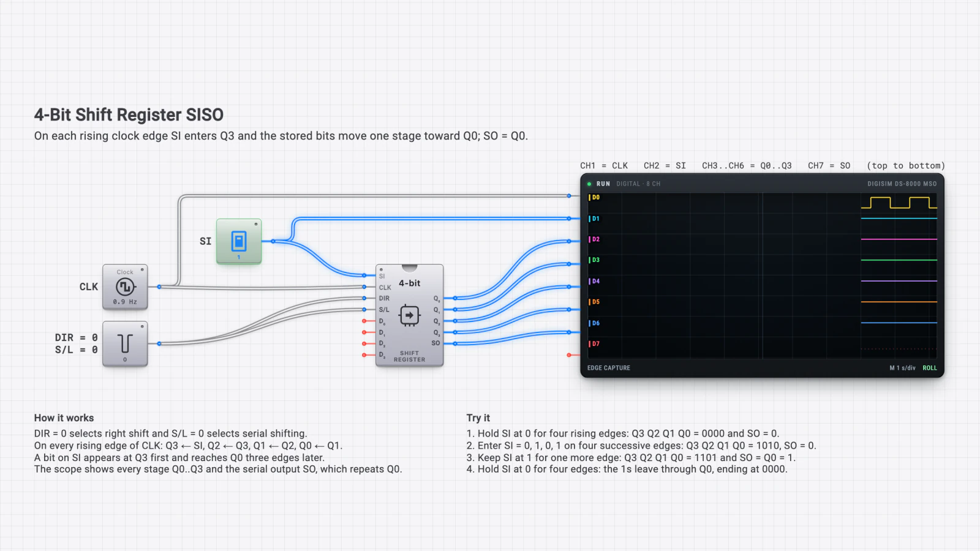Click the RUN status indicator on scope
This screenshot has height=551, width=980.
click(599, 184)
